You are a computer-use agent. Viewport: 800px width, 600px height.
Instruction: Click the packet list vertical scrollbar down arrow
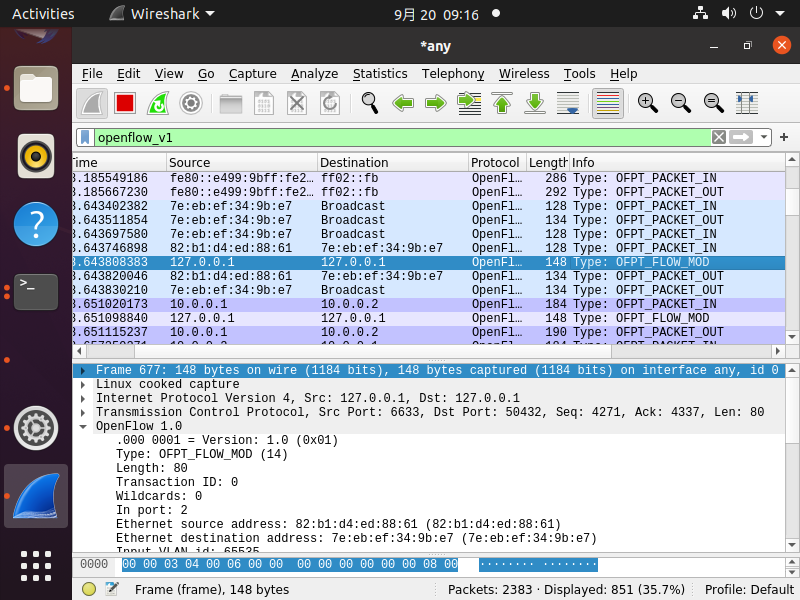792,337
